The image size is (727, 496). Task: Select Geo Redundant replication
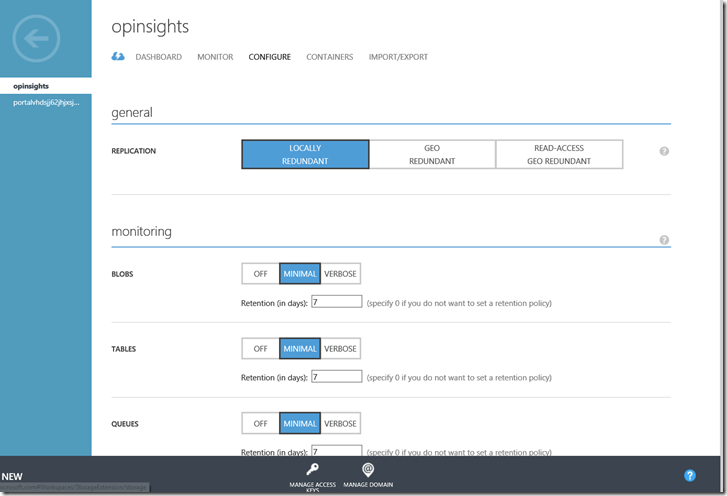coord(432,154)
